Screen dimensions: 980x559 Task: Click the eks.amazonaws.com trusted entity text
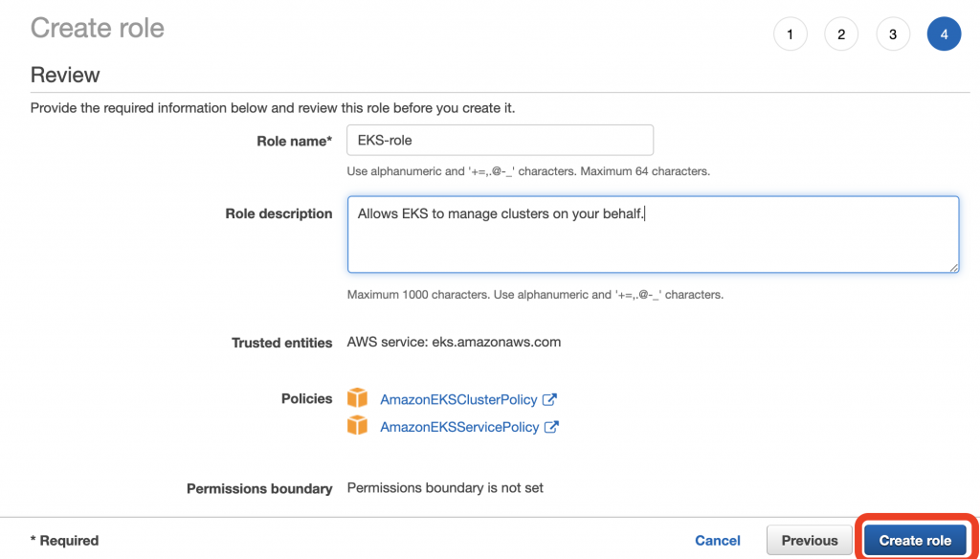pos(454,342)
